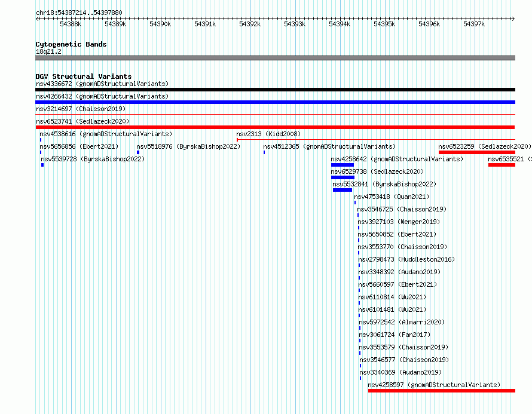Select the blue nsv6529738 variant bar
This screenshot has width=532, height=414.
343,177
